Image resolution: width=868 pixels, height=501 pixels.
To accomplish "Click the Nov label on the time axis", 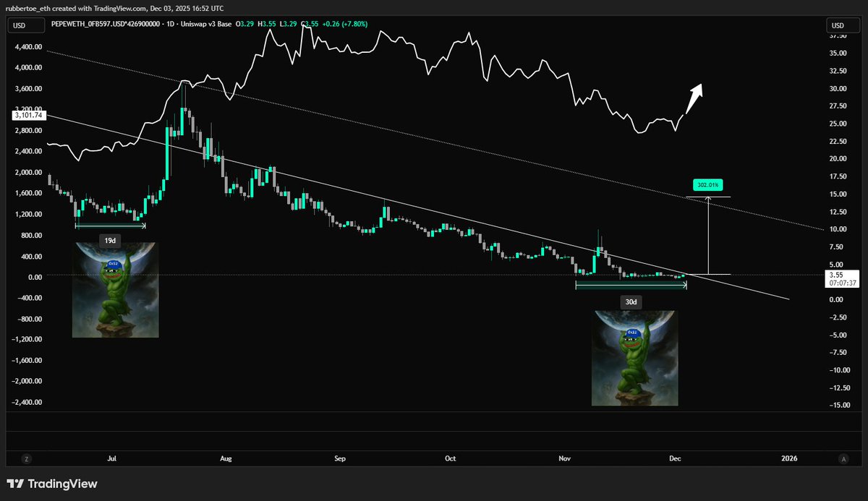I will click(564, 458).
